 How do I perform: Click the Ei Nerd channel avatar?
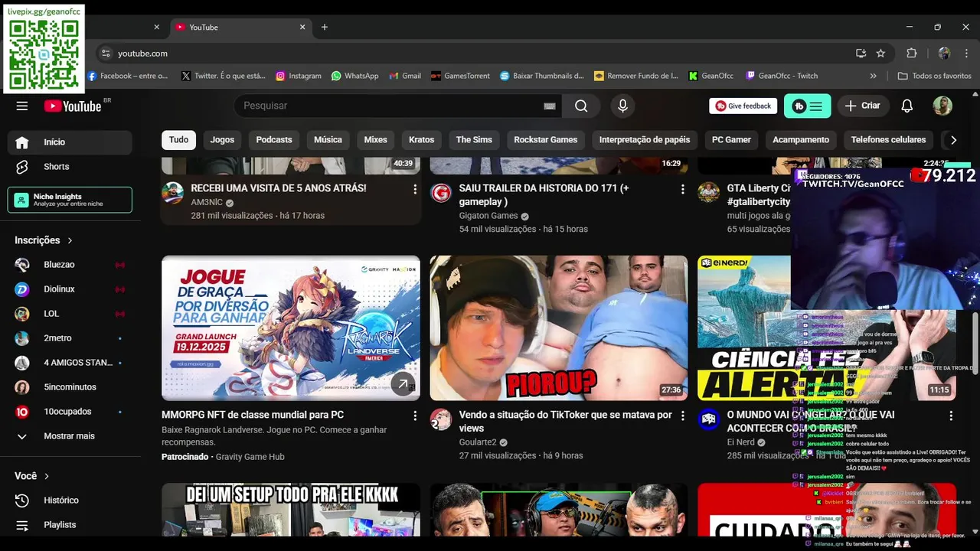click(x=708, y=419)
